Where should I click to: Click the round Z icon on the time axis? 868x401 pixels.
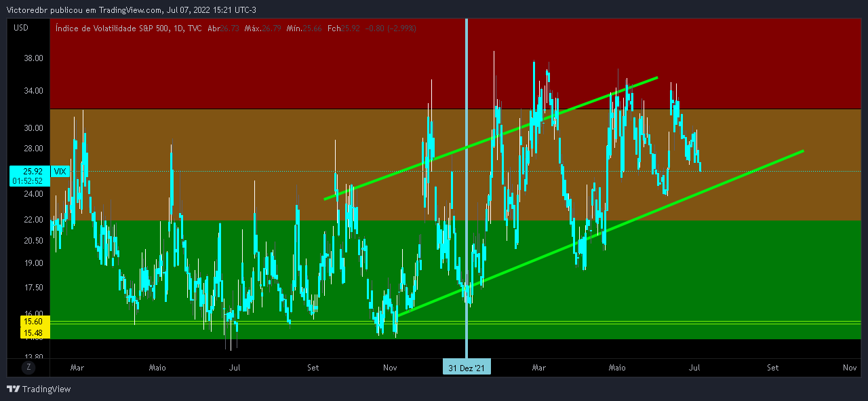[28, 367]
